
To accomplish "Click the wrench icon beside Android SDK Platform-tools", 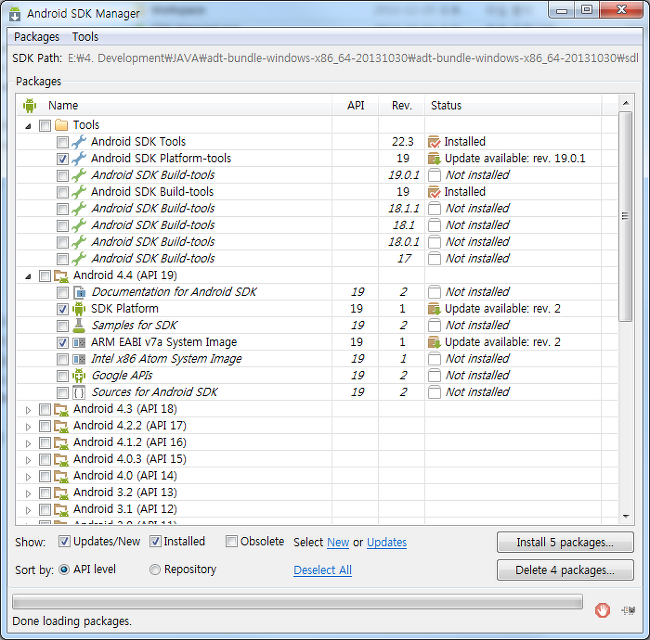I will click(79, 158).
